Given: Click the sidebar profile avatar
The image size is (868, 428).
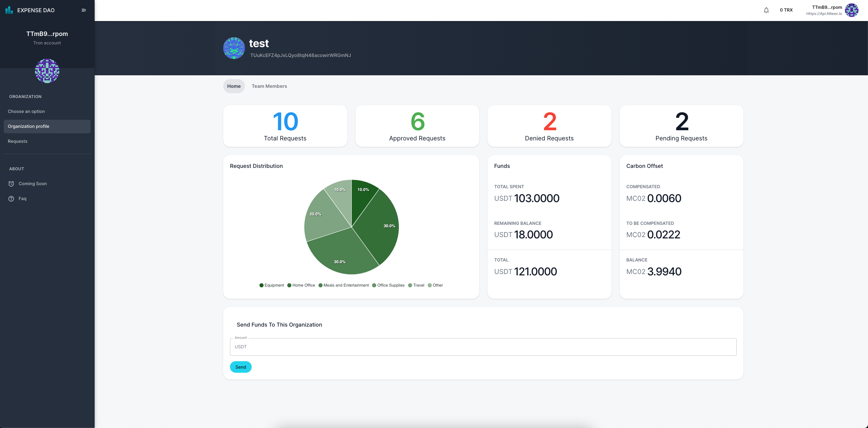Looking at the screenshot, I should (x=47, y=71).
